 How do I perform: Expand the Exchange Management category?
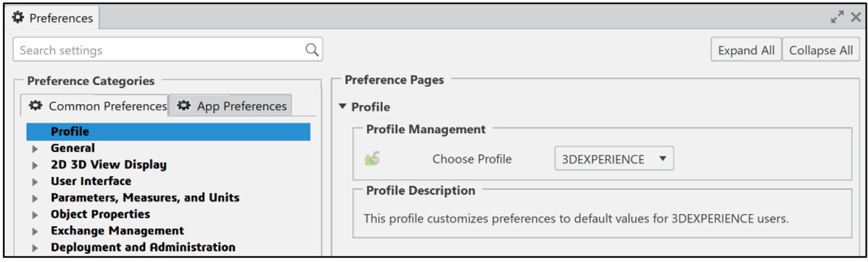[36, 232]
